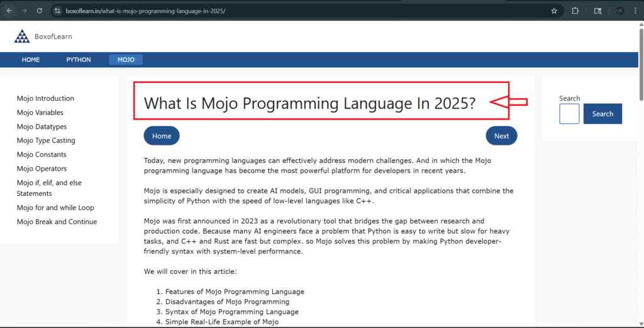Click 'Features of Mojo Programming Language' list item

pos(235,291)
